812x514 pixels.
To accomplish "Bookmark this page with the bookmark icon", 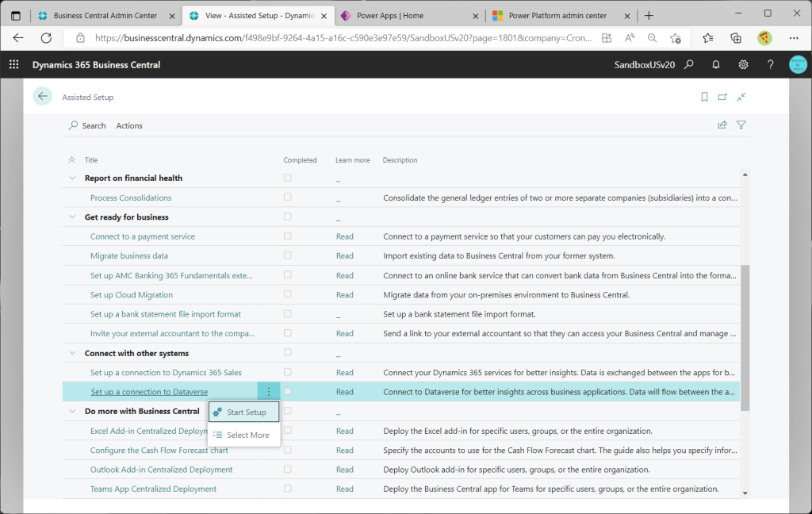I will click(x=704, y=97).
